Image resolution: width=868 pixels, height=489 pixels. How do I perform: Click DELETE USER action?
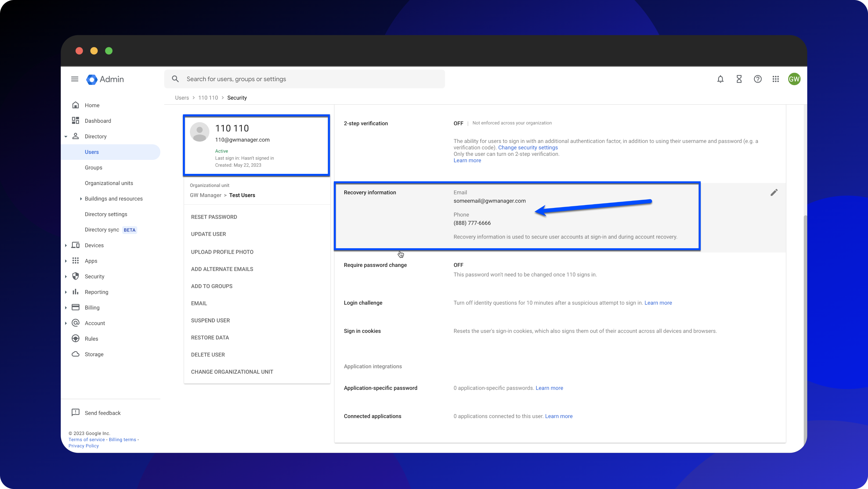coord(208,355)
